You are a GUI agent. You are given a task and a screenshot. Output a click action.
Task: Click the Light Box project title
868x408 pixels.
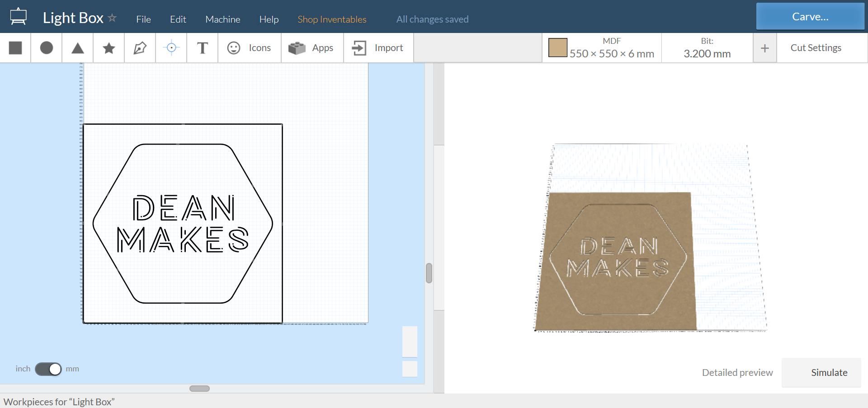(x=73, y=18)
